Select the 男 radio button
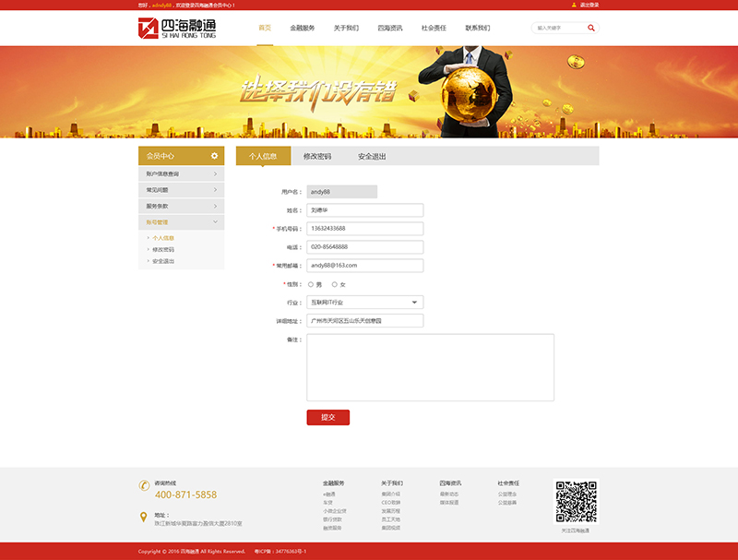 tap(311, 284)
